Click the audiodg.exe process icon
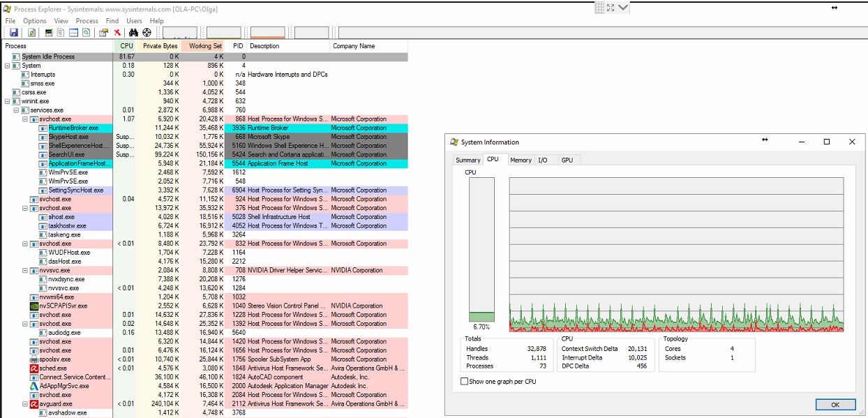Screen dimensions: 868x418 click(x=43, y=333)
